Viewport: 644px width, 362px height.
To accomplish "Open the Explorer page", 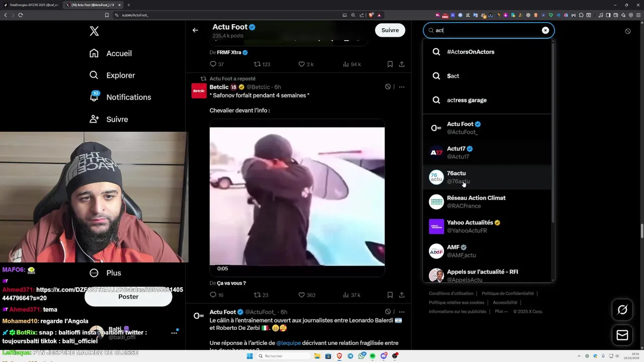I will pyautogui.click(x=112, y=75).
